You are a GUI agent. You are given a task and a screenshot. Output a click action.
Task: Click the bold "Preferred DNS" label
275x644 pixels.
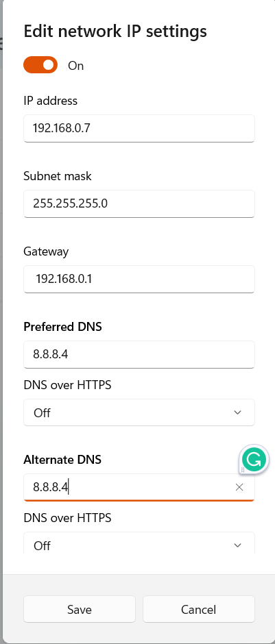pyautogui.click(x=62, y=327)
